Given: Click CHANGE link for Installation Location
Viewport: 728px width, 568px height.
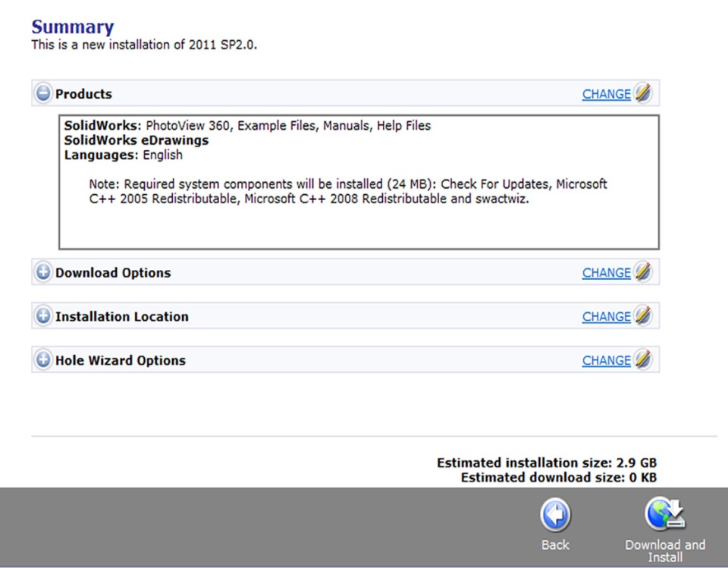Looking at the screenshot, I should 607,317.
